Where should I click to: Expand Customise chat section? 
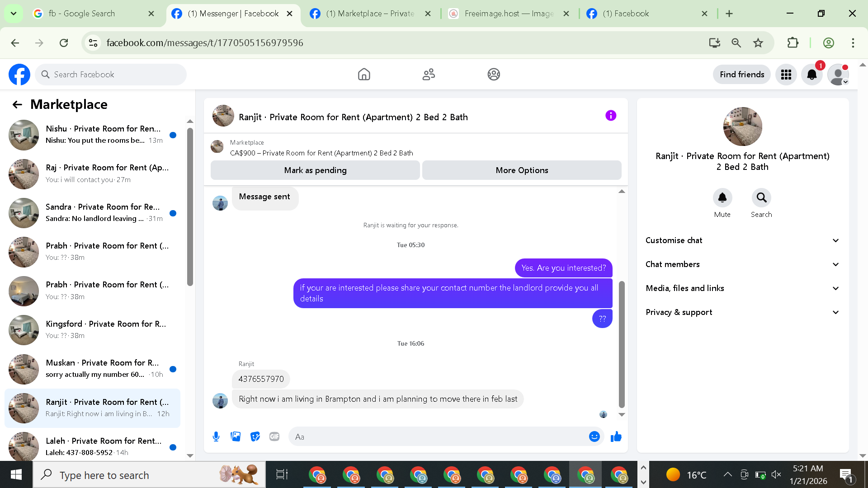click(742, 240)
